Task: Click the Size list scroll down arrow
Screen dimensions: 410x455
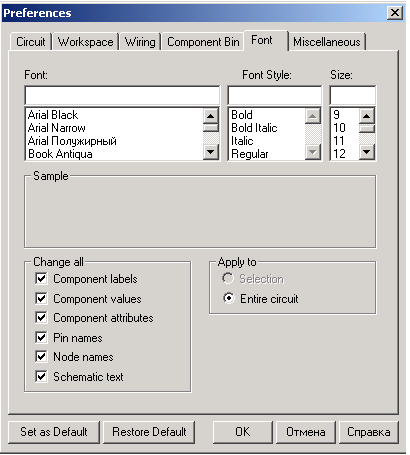Action: [367, 152]
